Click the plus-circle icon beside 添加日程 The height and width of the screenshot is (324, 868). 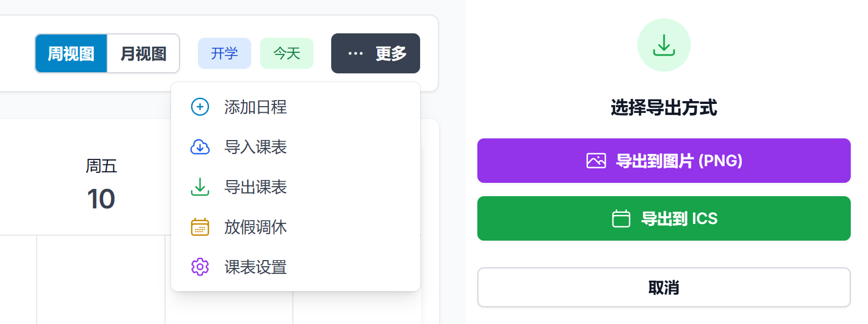200,107
